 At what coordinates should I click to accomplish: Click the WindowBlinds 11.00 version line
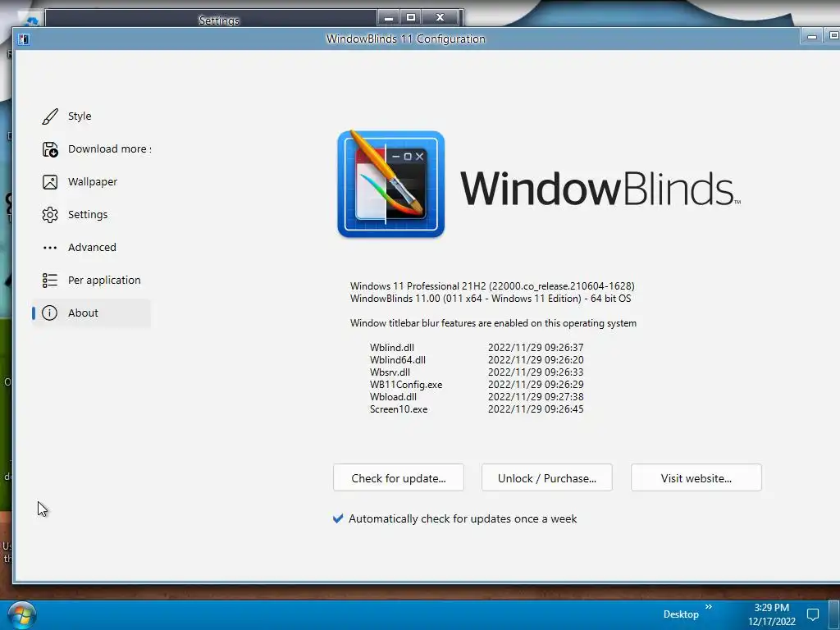[x=491, y=299]
